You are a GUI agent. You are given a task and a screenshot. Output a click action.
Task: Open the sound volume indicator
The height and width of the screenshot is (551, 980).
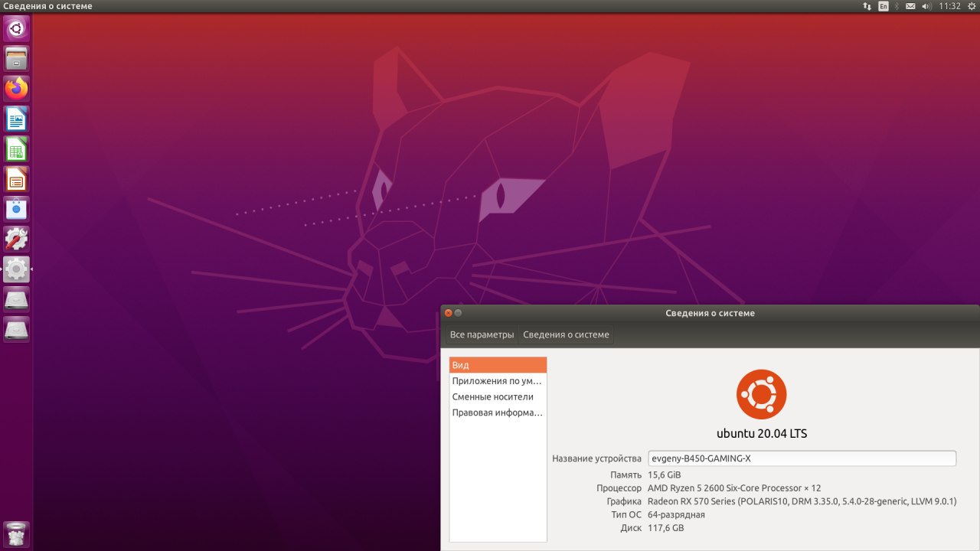click(926, 6)
